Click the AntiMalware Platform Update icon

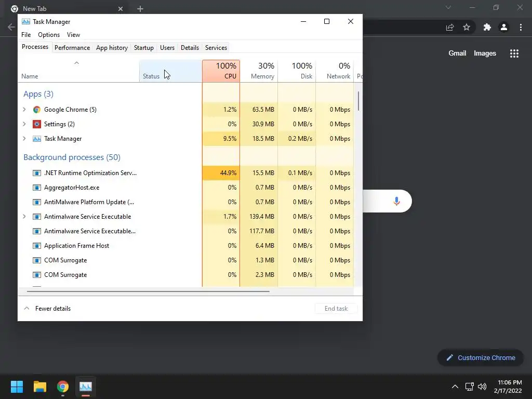click(x=37, y=202)
